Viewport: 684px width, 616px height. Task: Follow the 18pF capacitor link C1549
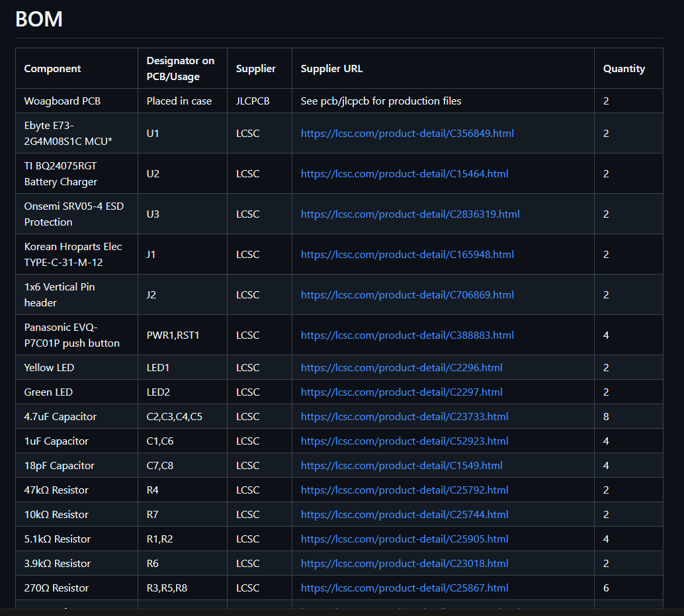(402, 465)
